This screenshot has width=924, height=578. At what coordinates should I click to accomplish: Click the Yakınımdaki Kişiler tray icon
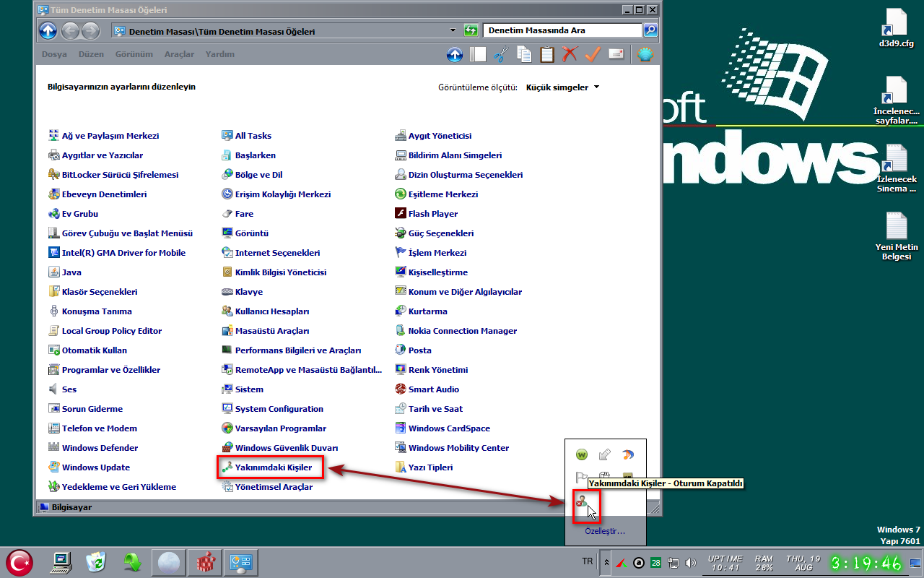(x=582, y=501)
